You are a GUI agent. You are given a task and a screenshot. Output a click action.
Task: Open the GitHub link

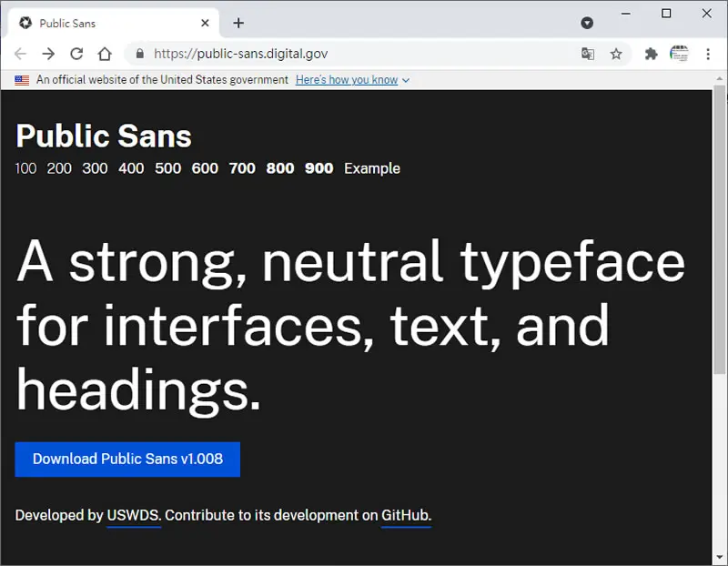(x=406, y=515)
